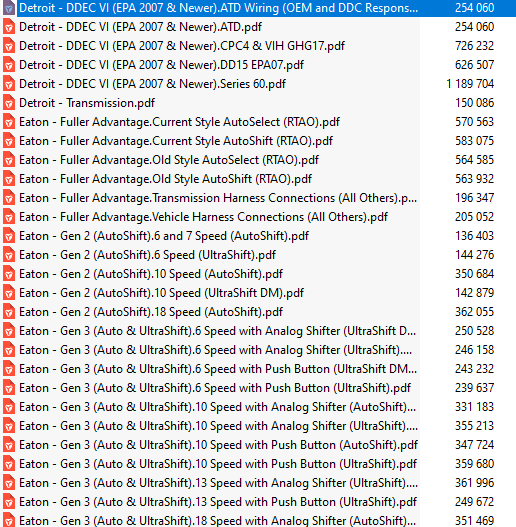Click the icon next to Gen 2 18 Speed (AutoShift).pdf
Image resolution: width=516 pixels, height=527 pixels.
(x=9, y=312)
